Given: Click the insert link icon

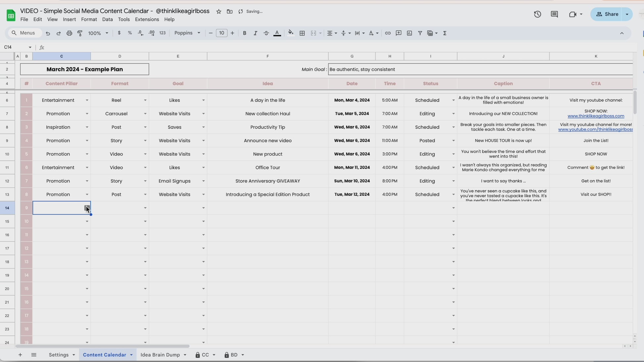Looking at the screenshot, I should pyautogui.click(x=388, y=33).
